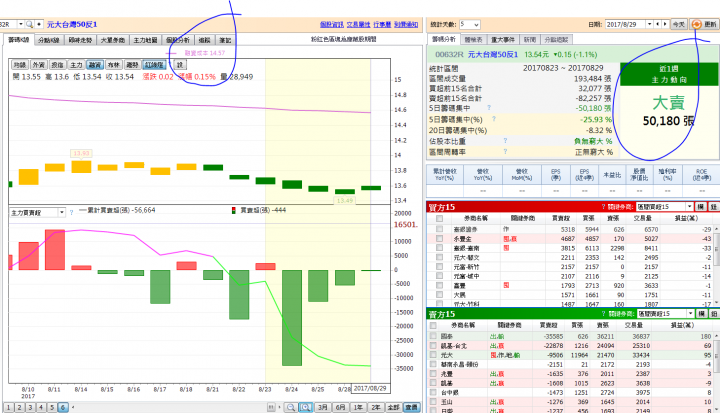Open the date picker dropdown arrow
The height and width of the screenshot is (413, 720).
point(649,24)
